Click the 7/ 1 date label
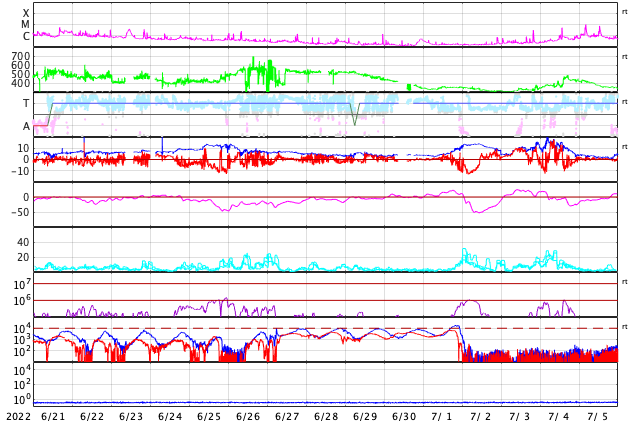 click(x=442, y=416)
